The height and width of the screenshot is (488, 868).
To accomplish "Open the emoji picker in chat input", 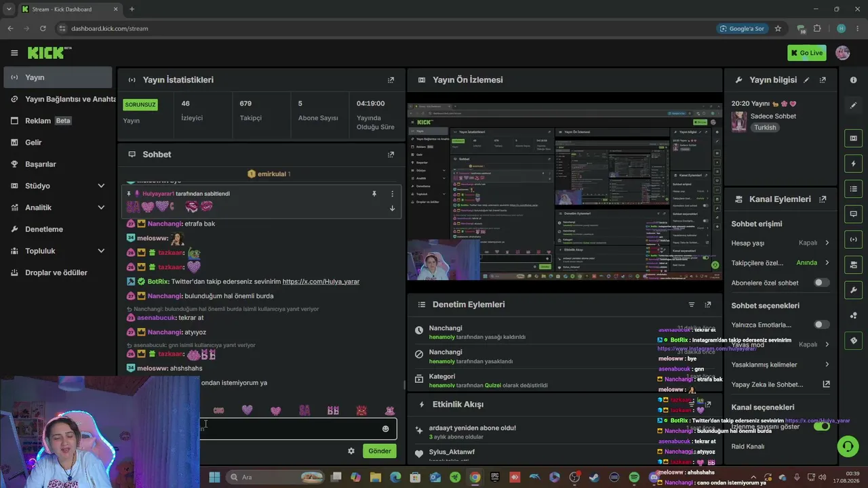I will [385, 428].
